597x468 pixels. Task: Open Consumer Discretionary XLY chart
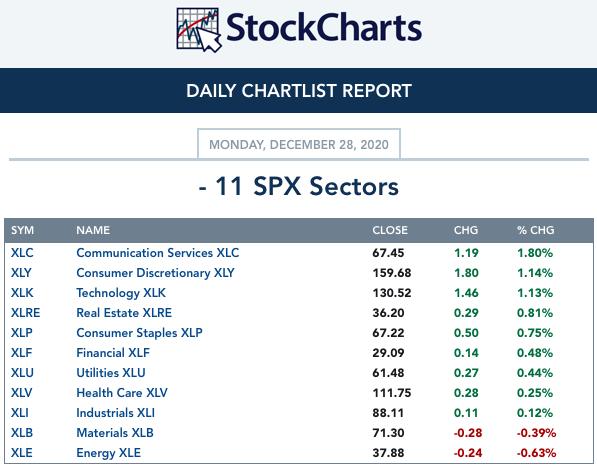pyautogui.click(x=155, y=273)
